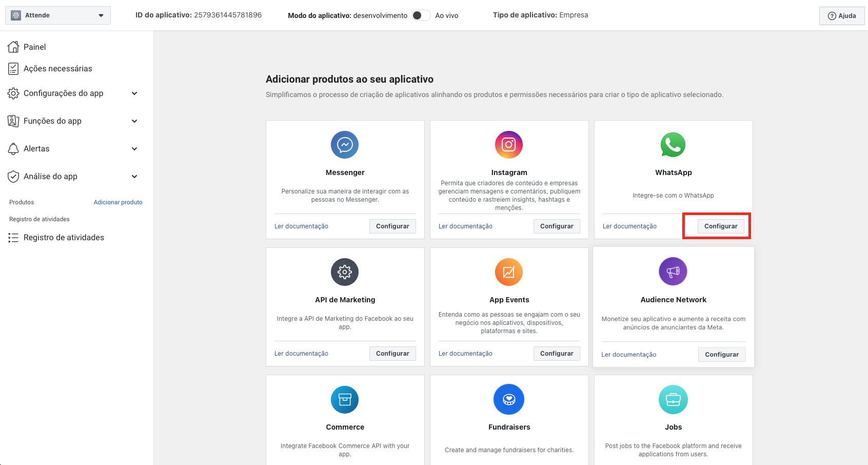The height and width of the screenshot is (465, 868).
Task: Click Adicionar produto link
Action: 118,202
